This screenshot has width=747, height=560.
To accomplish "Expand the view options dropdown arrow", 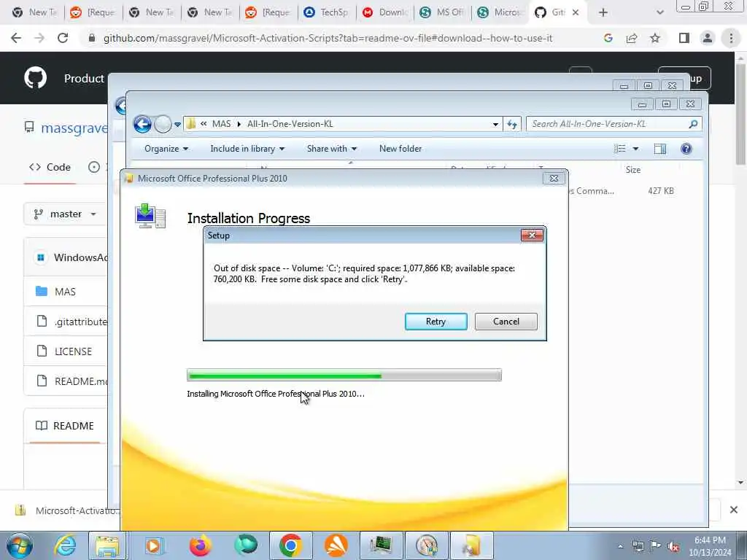I will click(635, 149).
